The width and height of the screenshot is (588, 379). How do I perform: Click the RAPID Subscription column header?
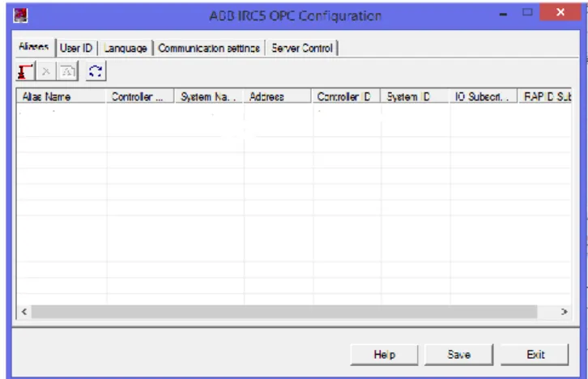pyautogui.click(x=545, y=96)
